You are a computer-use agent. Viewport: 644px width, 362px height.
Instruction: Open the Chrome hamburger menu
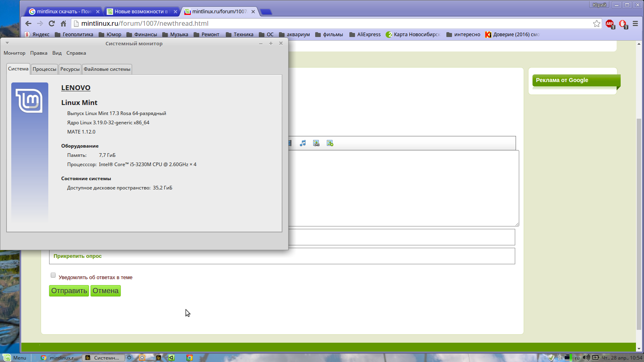(x=636, y=24)
